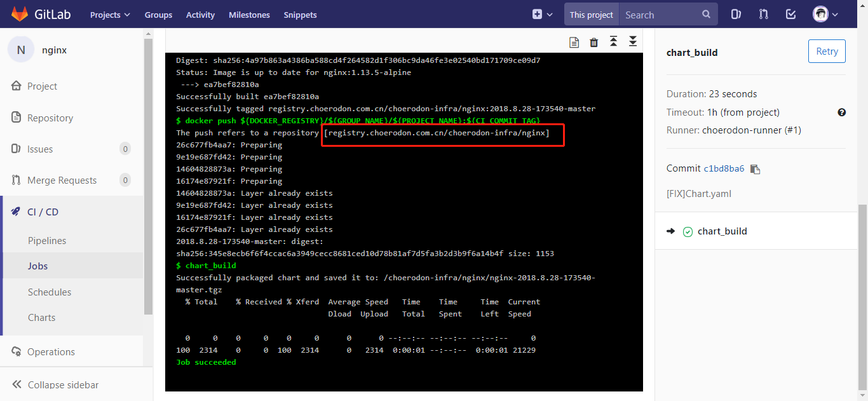This screenshot has height=401, width=868.
Task: Click the docker push command line
Action: point(358,121)
